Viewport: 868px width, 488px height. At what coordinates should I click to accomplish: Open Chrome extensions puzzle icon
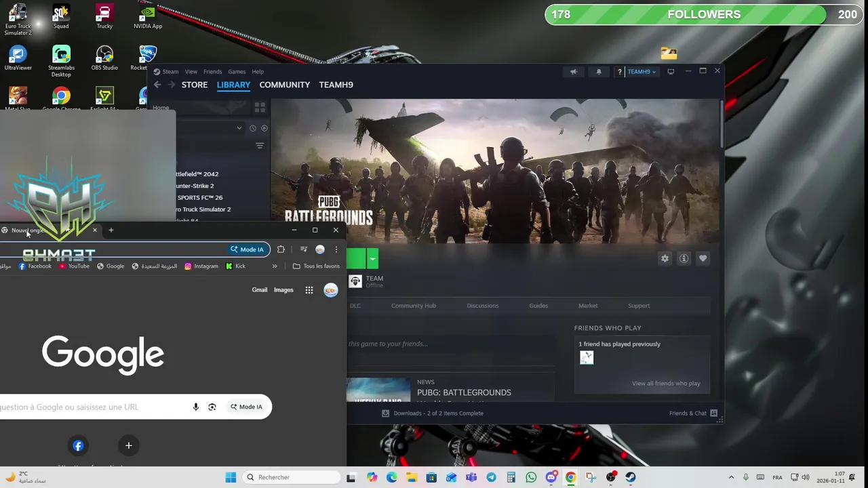(x=281, y=249)
